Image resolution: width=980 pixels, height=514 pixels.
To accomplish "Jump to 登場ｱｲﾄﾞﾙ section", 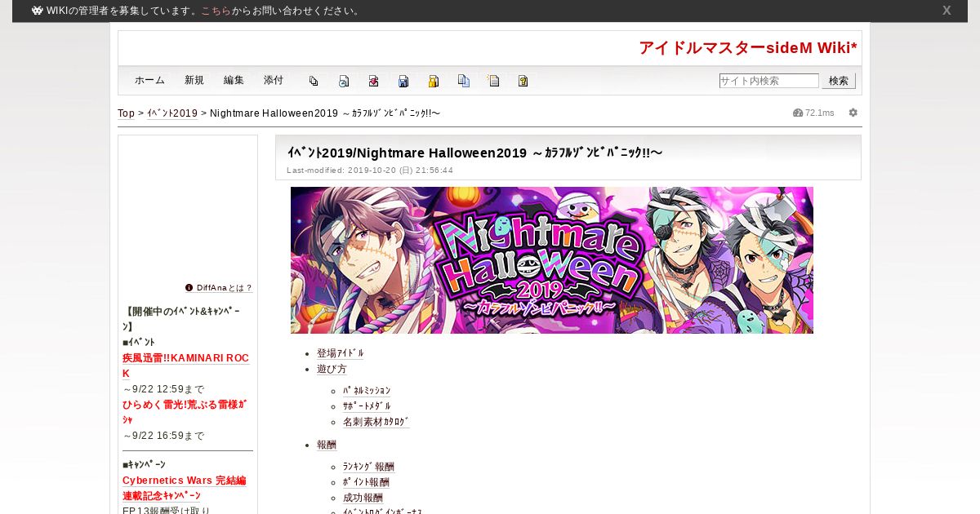I will pyautogui.click(x=341, y=353).
